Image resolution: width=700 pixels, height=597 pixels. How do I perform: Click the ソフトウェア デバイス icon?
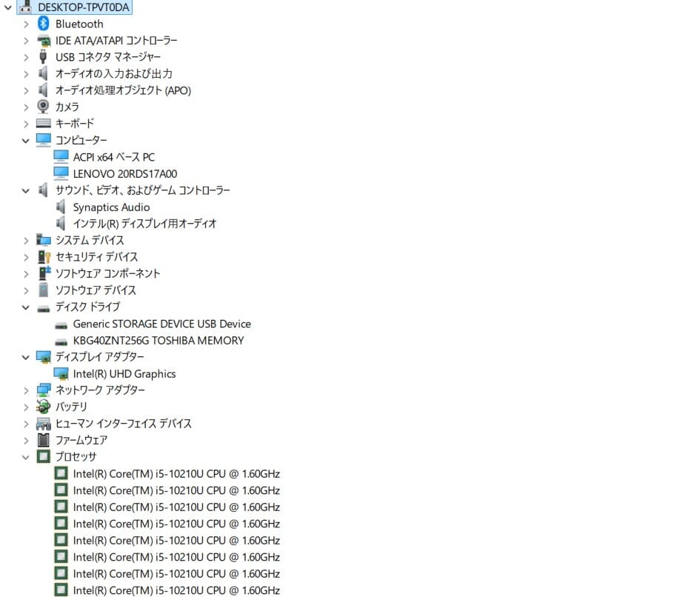43,290
